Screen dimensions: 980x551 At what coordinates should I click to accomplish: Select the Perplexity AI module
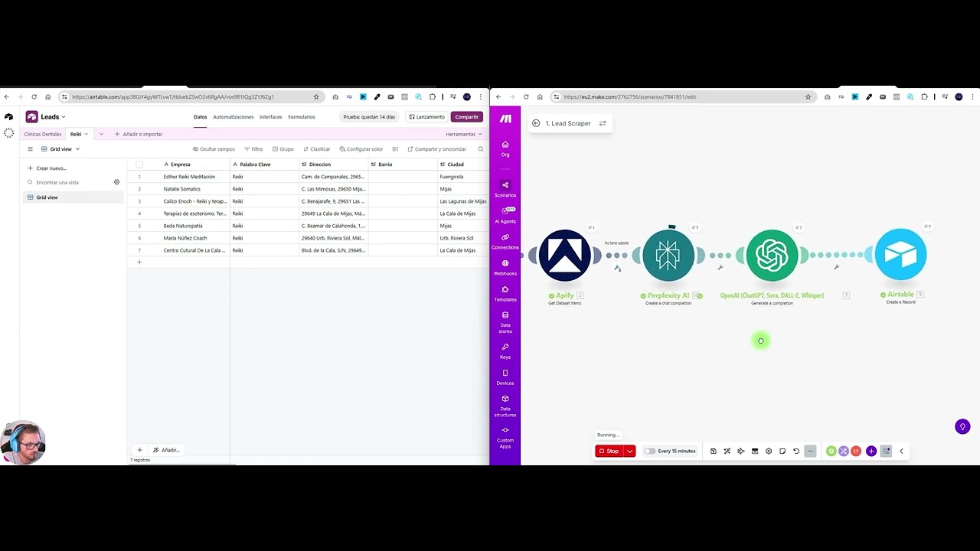(x=668, y=255)
